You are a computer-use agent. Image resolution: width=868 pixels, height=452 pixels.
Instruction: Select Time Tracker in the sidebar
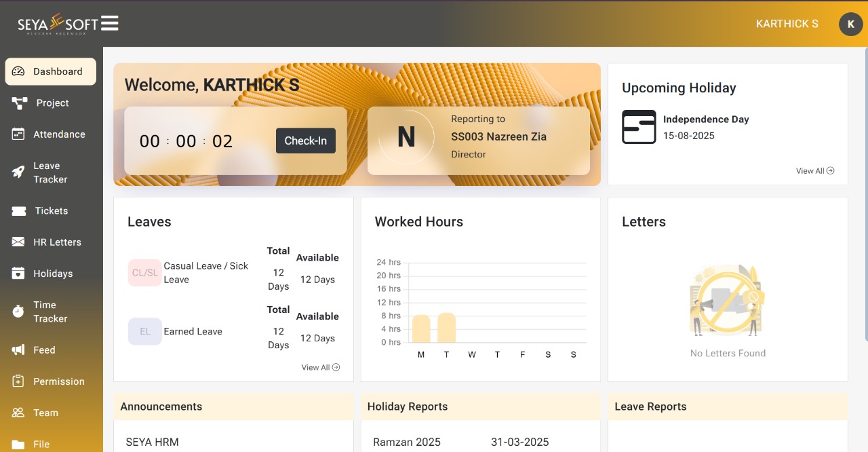coord(51,312)
